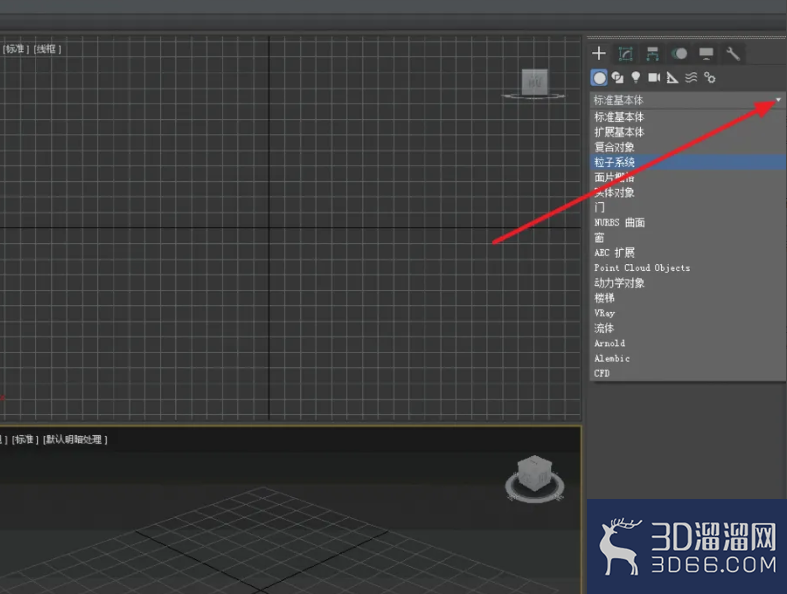Open the [线框] shading label menu
Screen dimensions: 787x594
point(47,49)
